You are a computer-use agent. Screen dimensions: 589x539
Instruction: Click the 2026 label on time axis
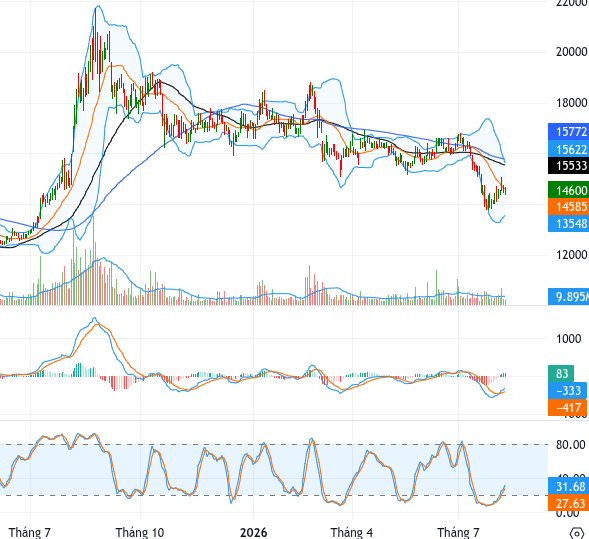coord(254,532)
